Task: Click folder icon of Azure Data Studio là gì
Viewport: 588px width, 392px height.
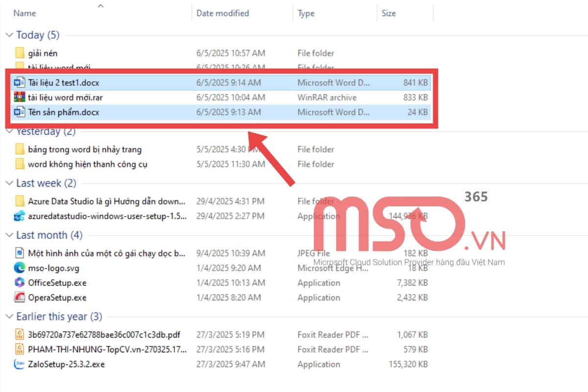Action: [x=20, y=201]
